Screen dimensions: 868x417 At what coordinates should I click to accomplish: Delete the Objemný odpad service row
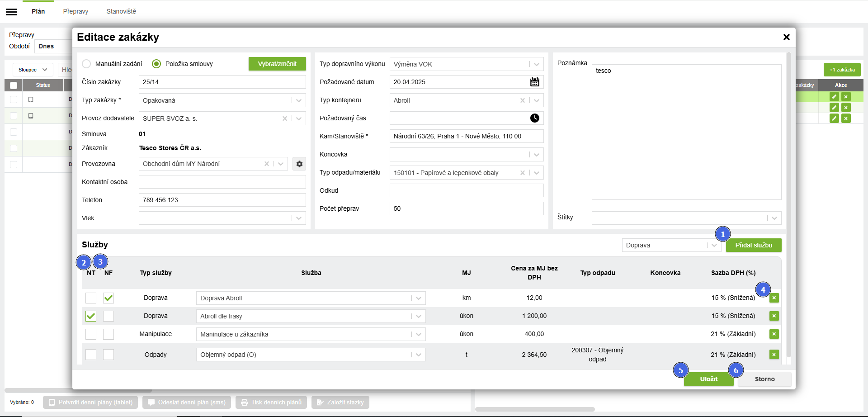click(774, 355)
